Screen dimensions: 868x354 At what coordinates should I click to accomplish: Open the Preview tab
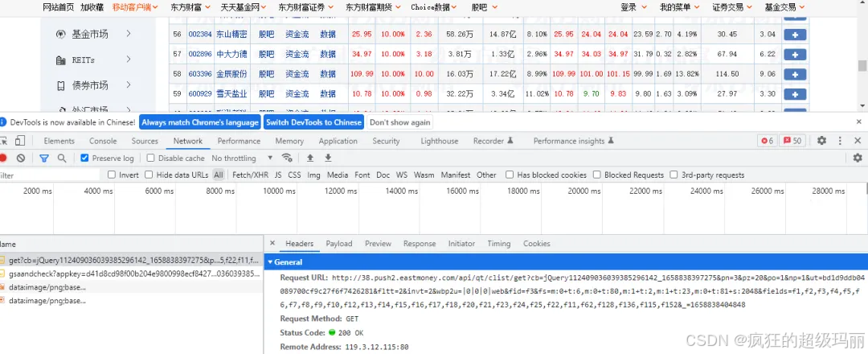[378, 243]
